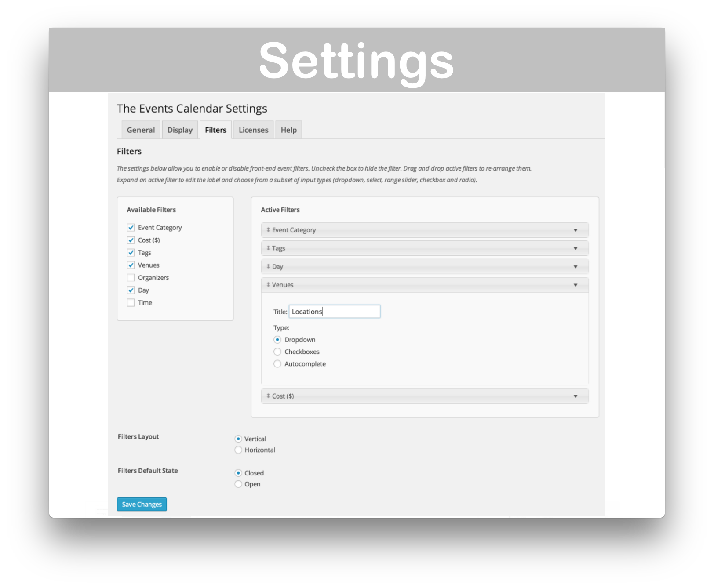This screenshot has height=588, width=714.
Task: Click the drag handle icon on Cost ($) filter
Action: [x=268, y=396]
